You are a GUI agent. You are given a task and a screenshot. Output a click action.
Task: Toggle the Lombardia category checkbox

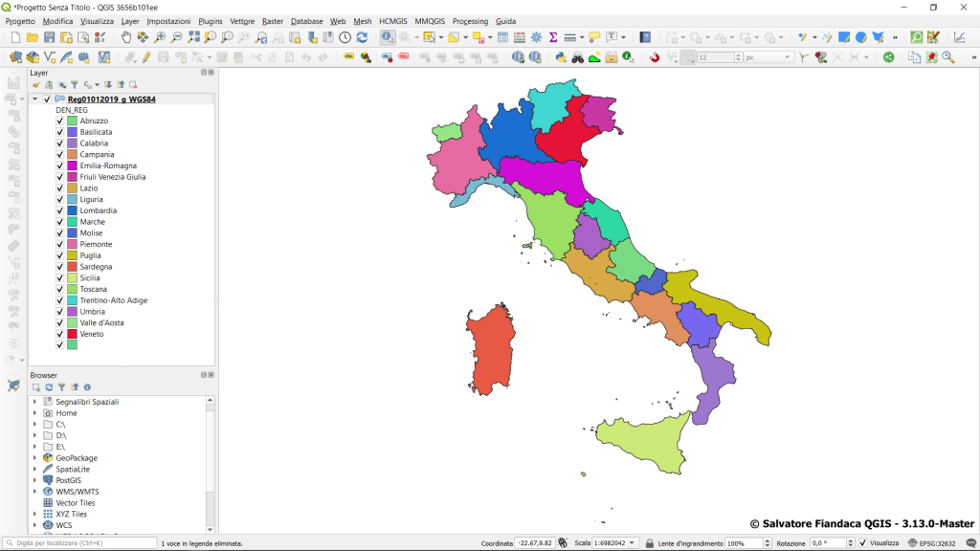pyautogui.click(x=59, y=210)
